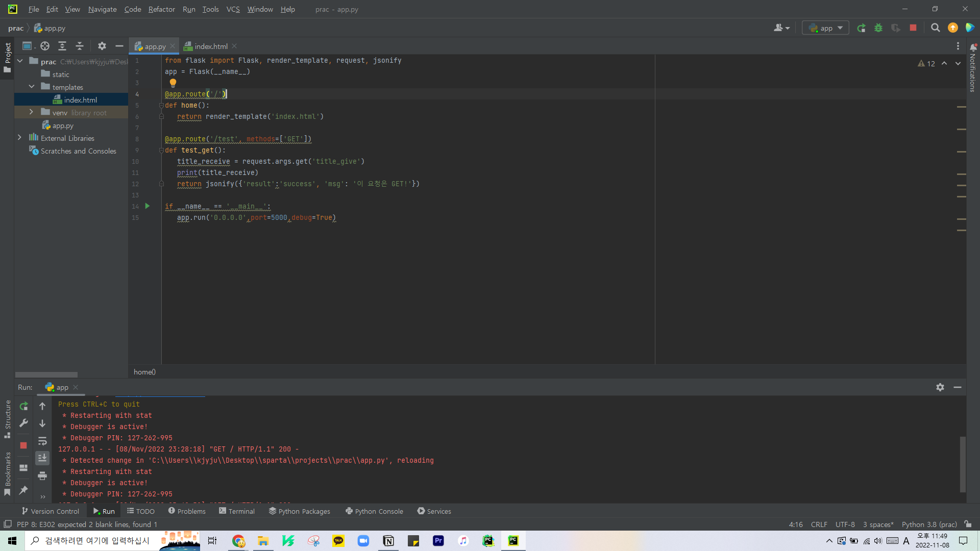Open Chrome from the Windows taskbar
980x551 pixels.
coord(238,541)
